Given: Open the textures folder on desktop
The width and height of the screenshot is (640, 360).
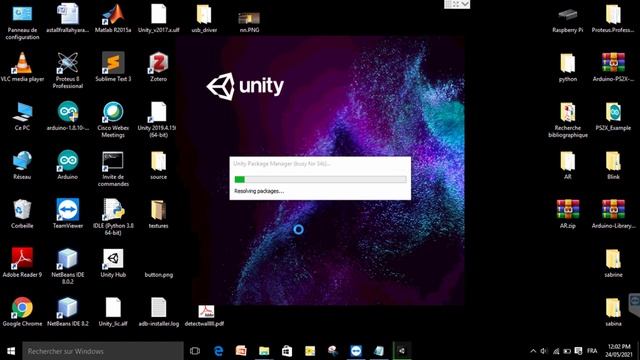Looking at the screenshot, I should pyautogui.click(x=158, y=214).
